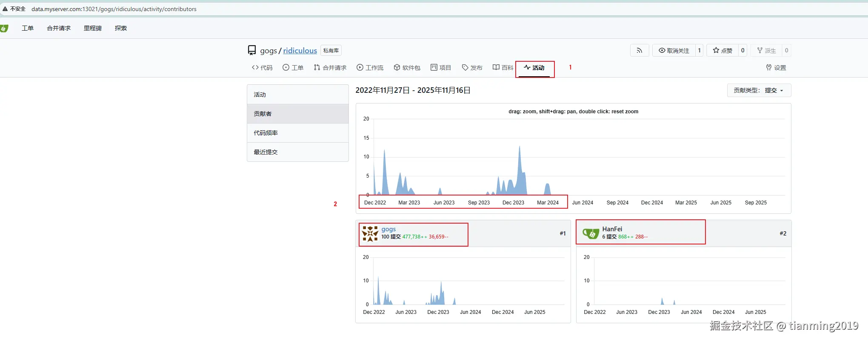Click the RSS feed icon button

pos(639,50)
